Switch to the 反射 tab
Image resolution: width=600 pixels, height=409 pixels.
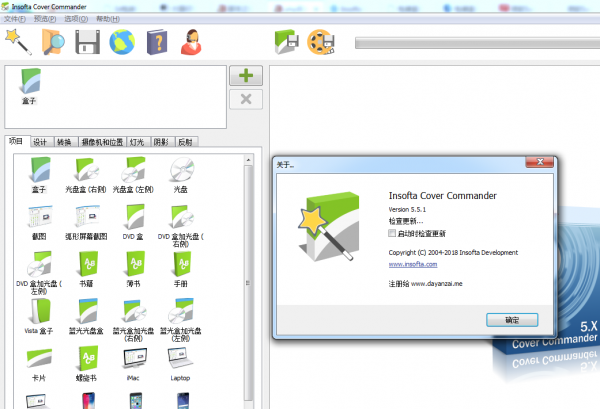pos(186,142)
